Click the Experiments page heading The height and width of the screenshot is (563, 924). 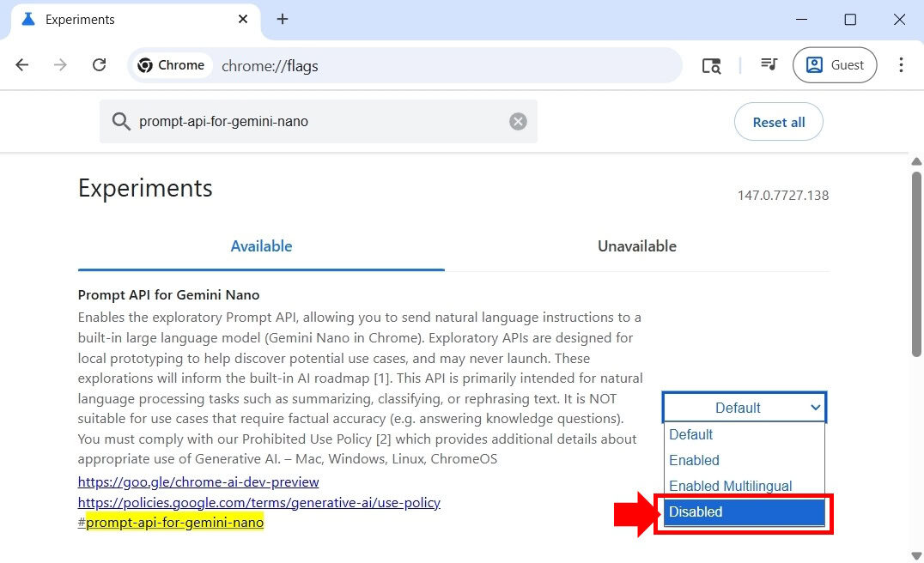point(145,189)
